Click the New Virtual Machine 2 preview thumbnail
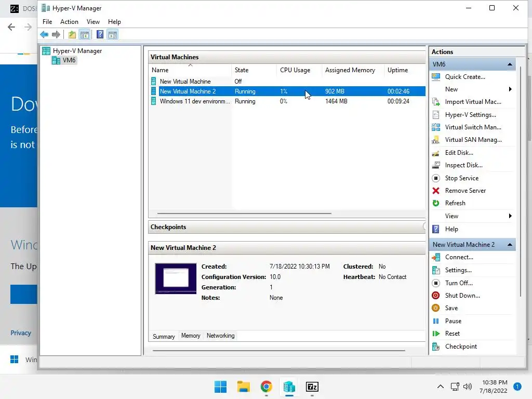 click(176, 278)
